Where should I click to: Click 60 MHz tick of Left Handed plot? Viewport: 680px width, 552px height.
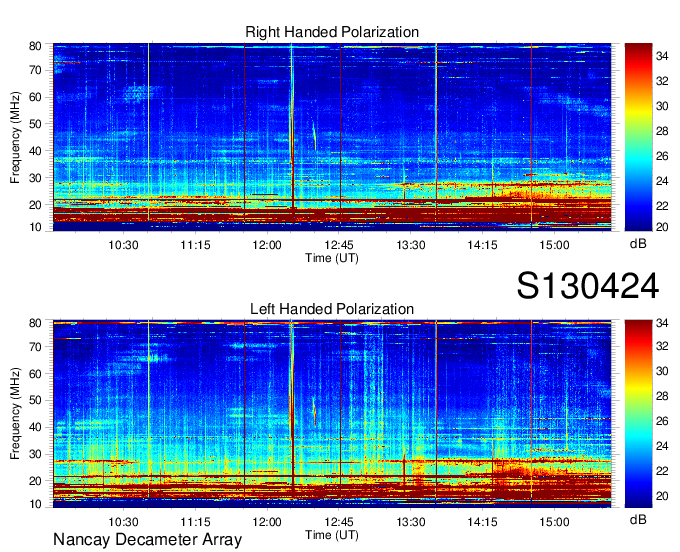pos(35,374)
